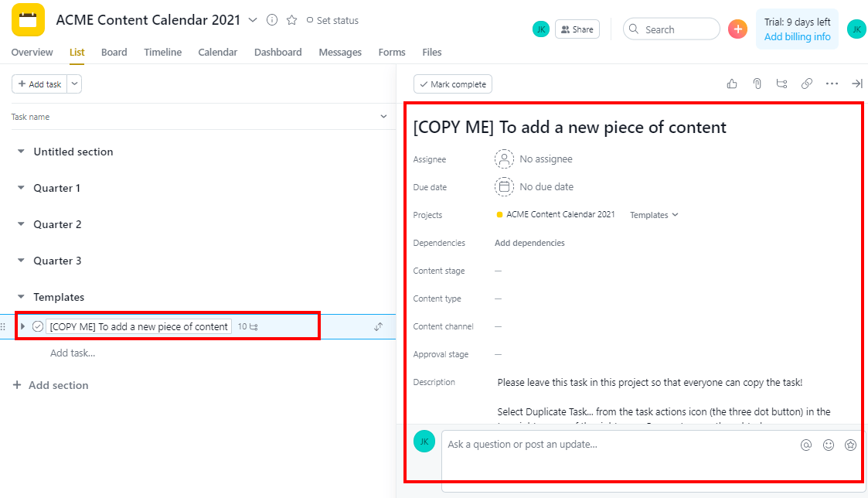Open emoji picker in comment box
868x498 pixels.
click(828, 445)
